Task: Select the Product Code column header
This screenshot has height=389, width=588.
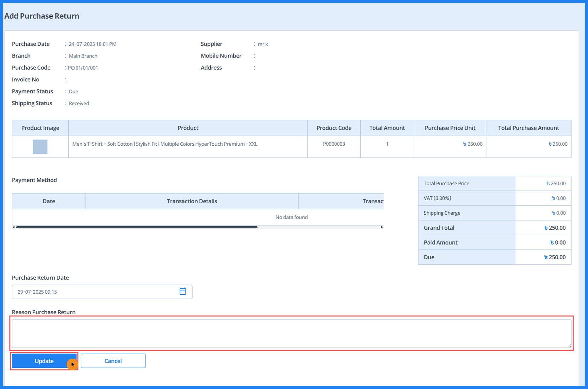Action: [x=334, y=128]
